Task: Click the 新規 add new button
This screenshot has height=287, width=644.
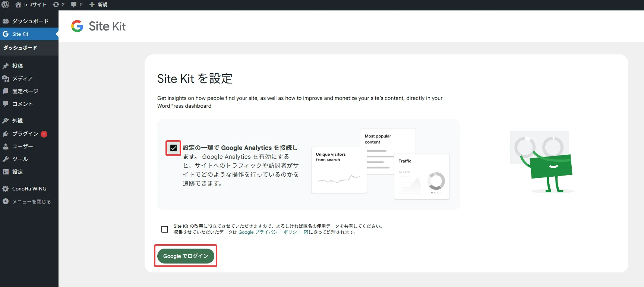Action: pos(98,4)
